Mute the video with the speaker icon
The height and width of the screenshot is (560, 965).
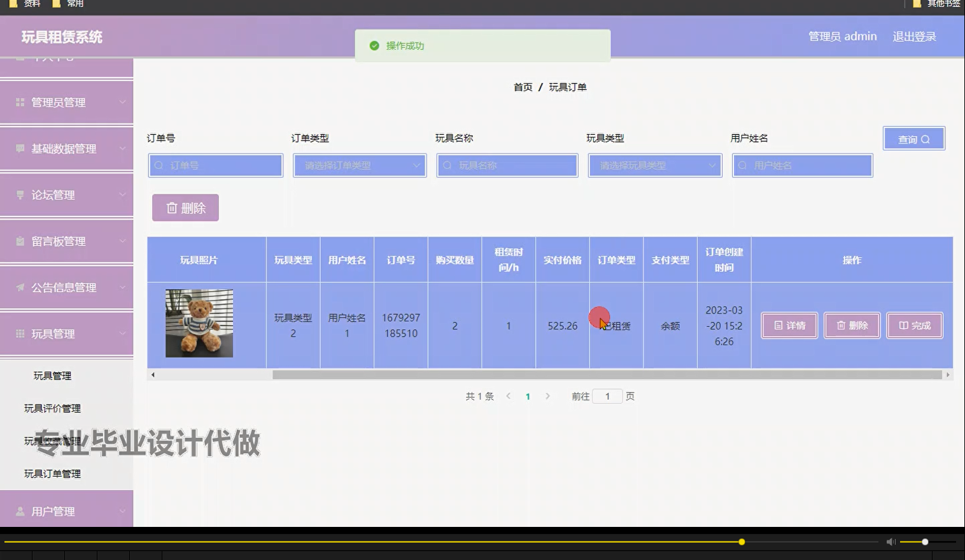tap(891, 542)
